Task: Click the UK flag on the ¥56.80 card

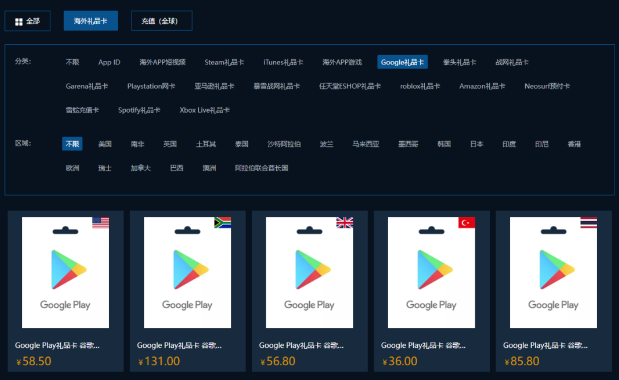Action: pos(345,223)
